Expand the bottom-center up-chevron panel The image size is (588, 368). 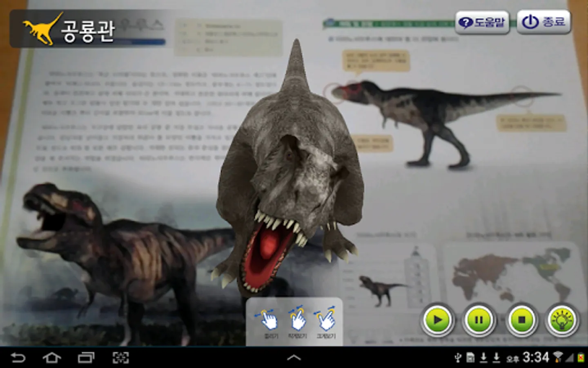click(x=294, y=358)
